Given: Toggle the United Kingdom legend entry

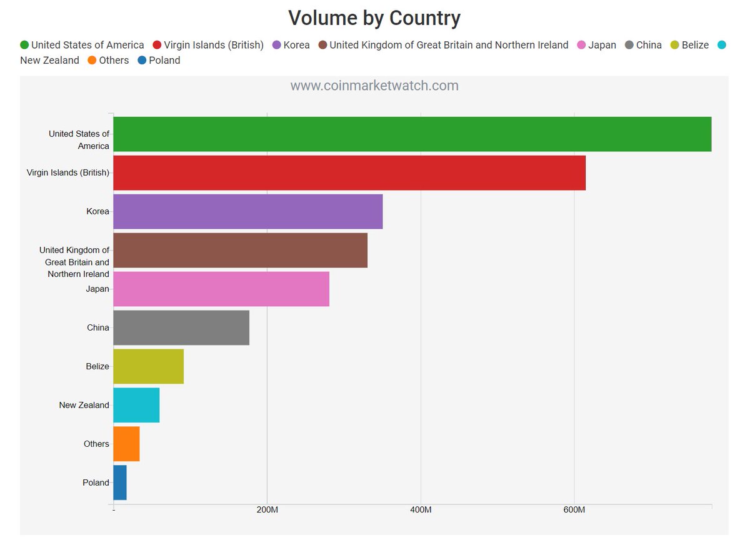Looking at the screenshot, I should [443, 45].
